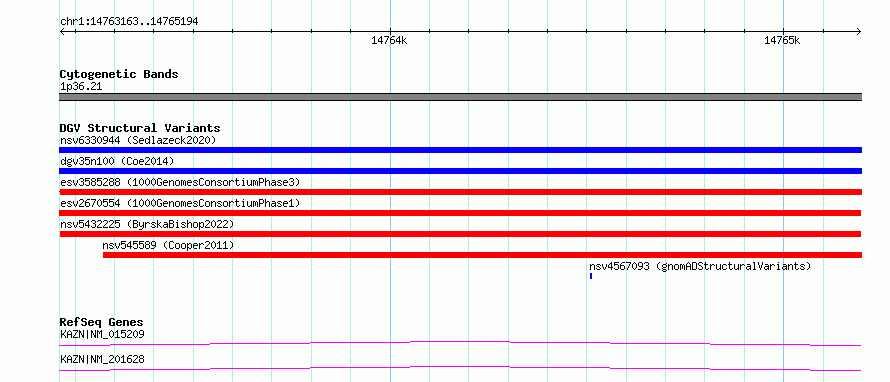The height and width of the screenshot is (382, 890).
Task: Select the RefSeq Genes track title
Action: click(x=102, y=322)
